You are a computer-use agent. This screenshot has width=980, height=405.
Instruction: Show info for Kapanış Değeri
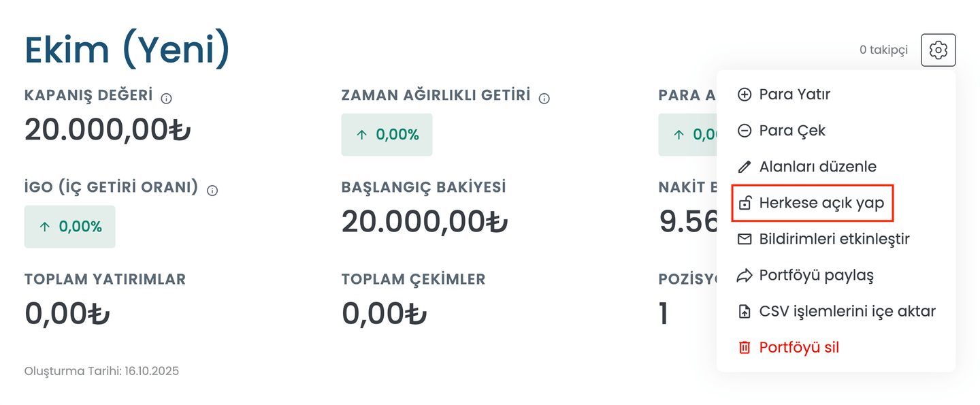(x=167, y=99)
